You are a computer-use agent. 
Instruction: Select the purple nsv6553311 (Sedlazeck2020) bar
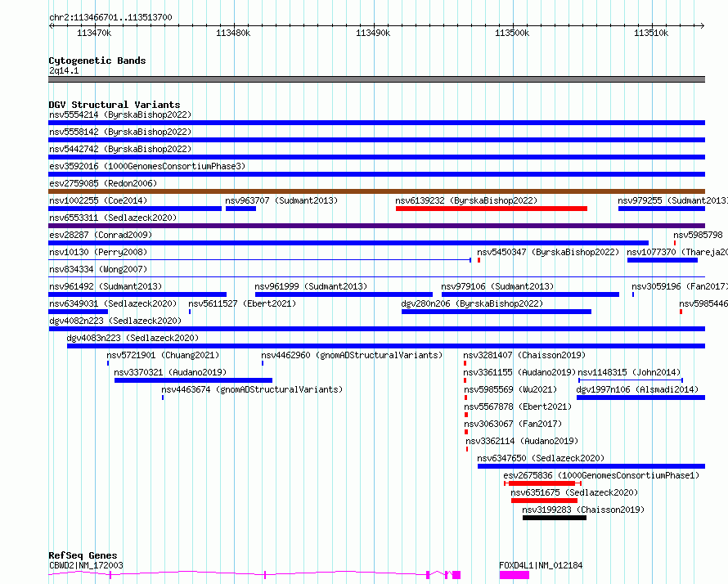[x=376, y=226]
